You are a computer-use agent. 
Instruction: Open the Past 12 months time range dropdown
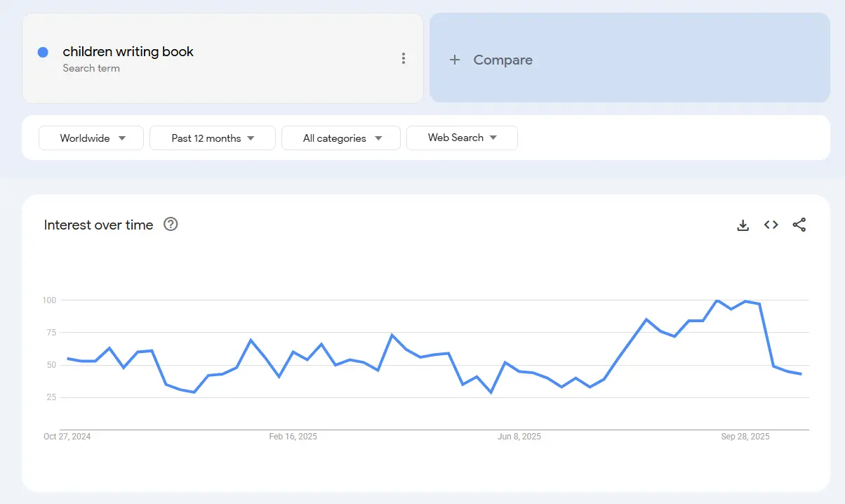pyautogui.click(x=212, y=138)
